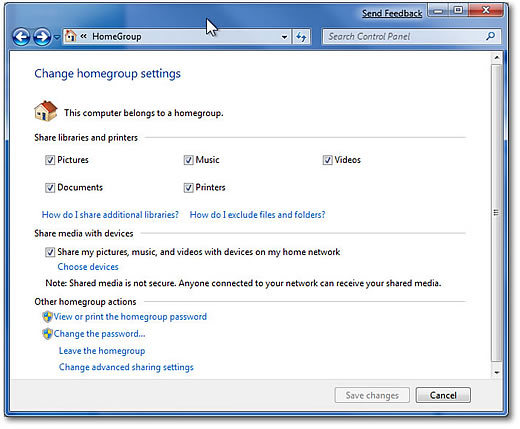520x429 pixels.
Task: Click the HomeGroup house icon
Action: (46, 111)
